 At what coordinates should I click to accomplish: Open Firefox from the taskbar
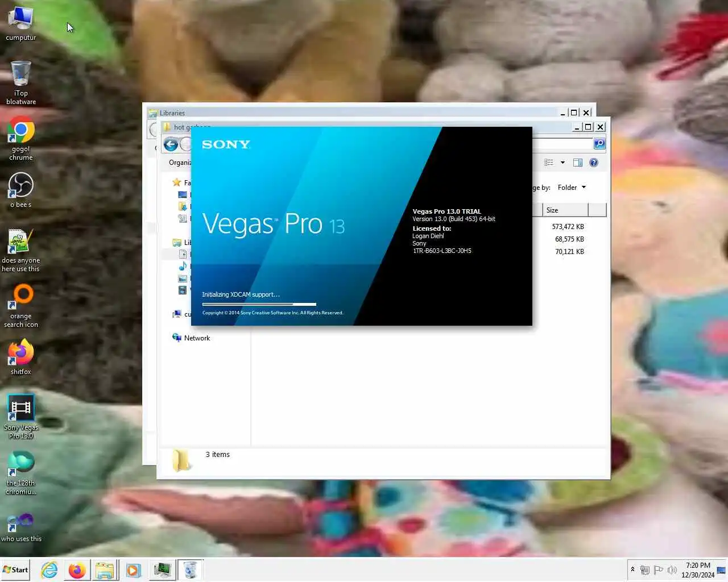click(77, 570)
